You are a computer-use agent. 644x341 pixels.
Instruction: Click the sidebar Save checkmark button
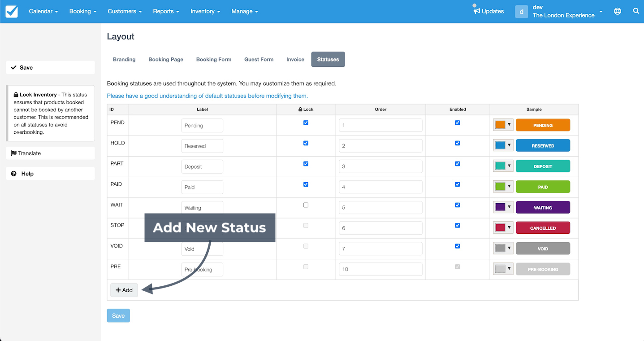point(50,67)
